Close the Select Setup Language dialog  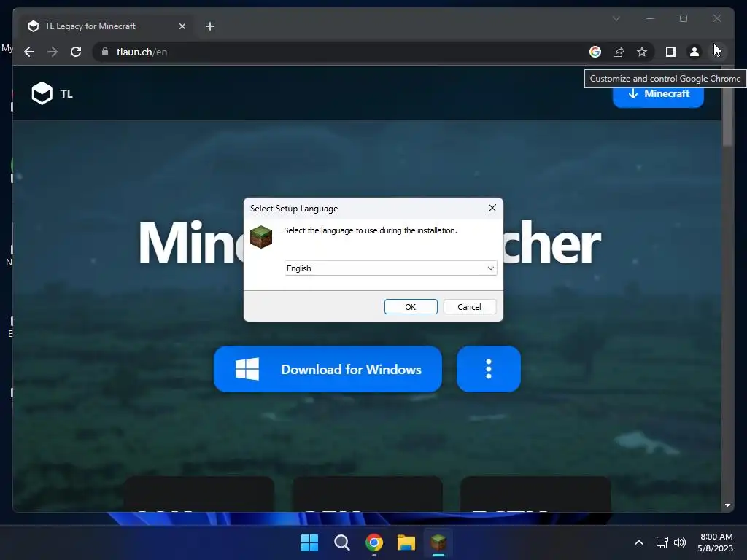coord(492,208)
